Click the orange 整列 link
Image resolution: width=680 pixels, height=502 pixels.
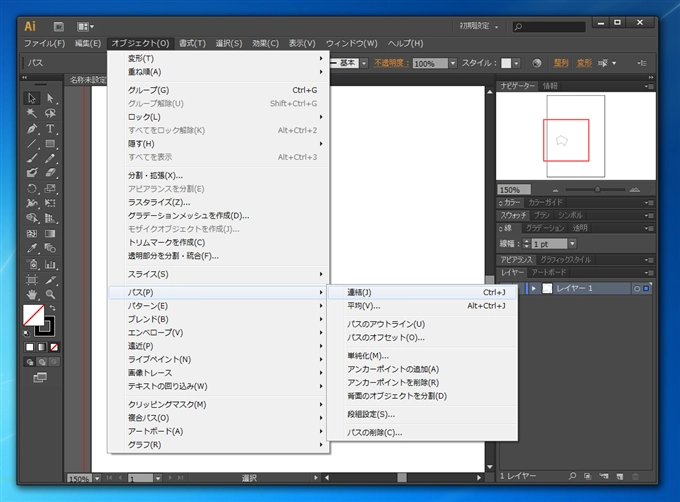561,63
